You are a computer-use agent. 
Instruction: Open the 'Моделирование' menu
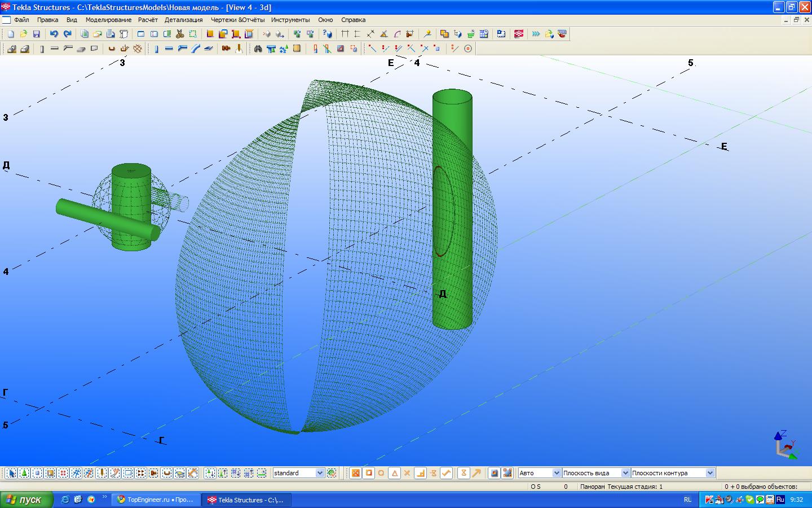(108, 20)
